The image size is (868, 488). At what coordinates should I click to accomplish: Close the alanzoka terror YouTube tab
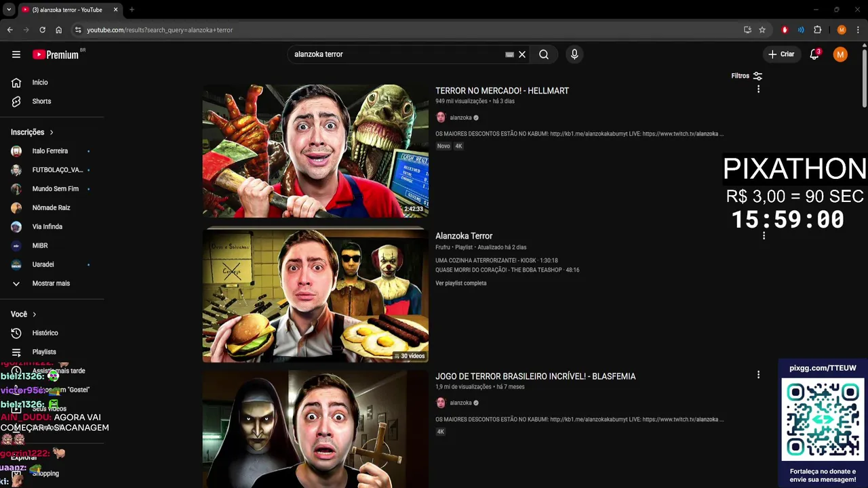pyautogui.click(x=116, y=9)
